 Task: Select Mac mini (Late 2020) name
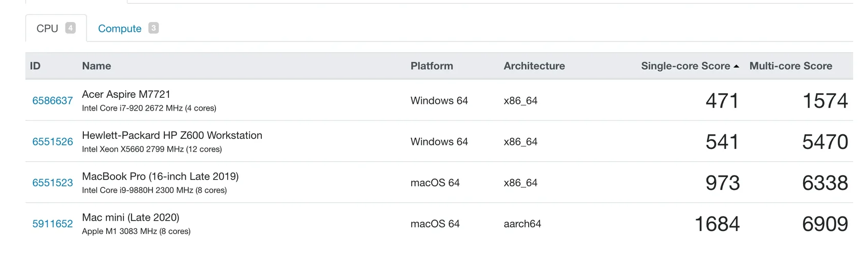click(130, 217)
